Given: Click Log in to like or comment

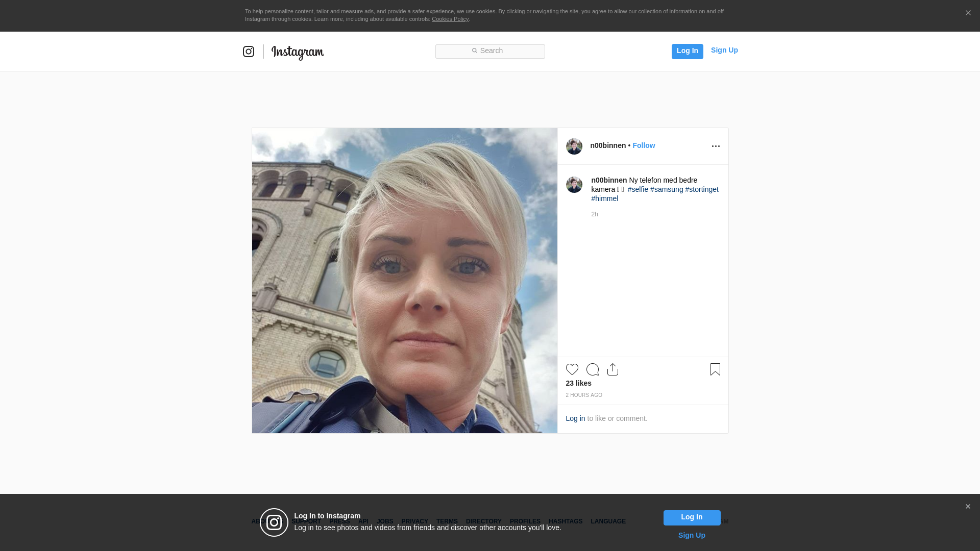Looking at the screenshot, I should 575,418.
